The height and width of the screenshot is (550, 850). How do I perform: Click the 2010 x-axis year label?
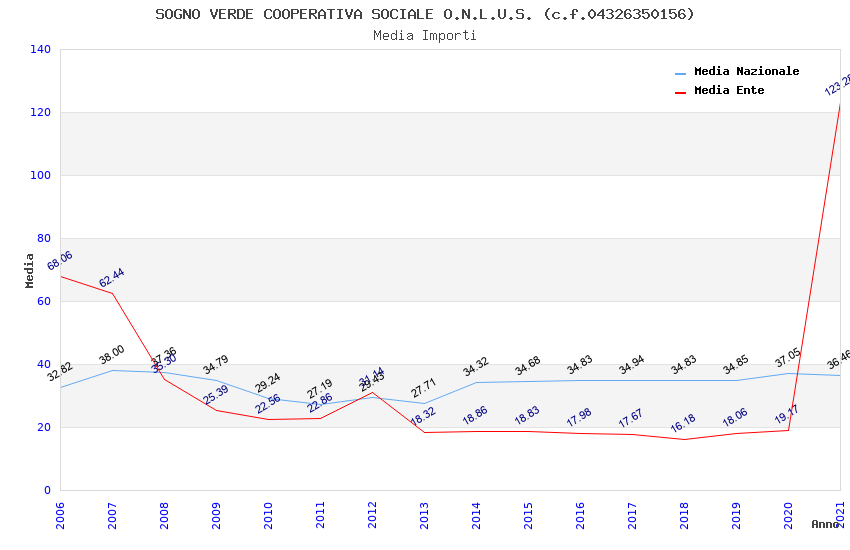(268, 515)
